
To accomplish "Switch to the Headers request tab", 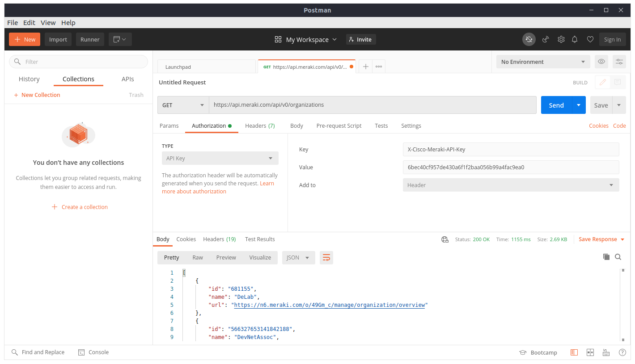I will pyautogui.click(x=260, y=126).
